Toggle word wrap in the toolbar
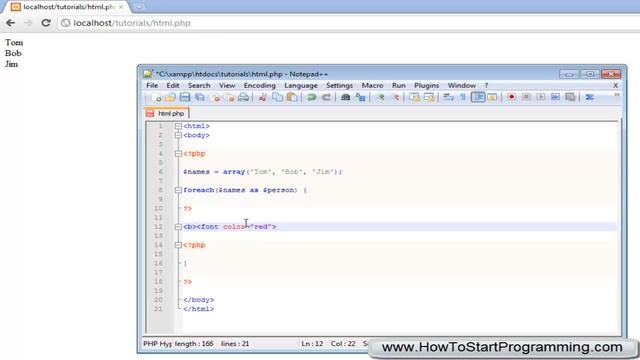The width and height of the screenshot is (640, 360). (449, 97)
